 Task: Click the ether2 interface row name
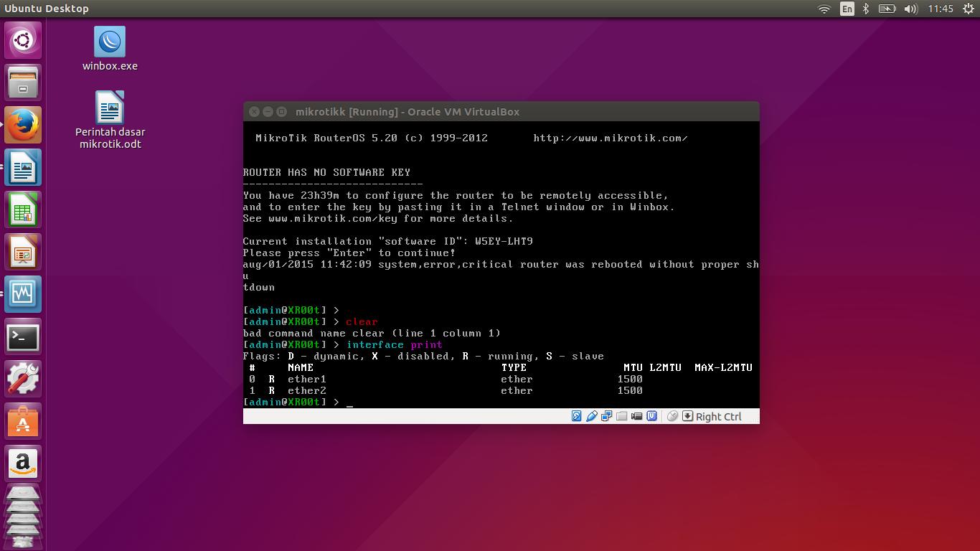click(307, 390)
